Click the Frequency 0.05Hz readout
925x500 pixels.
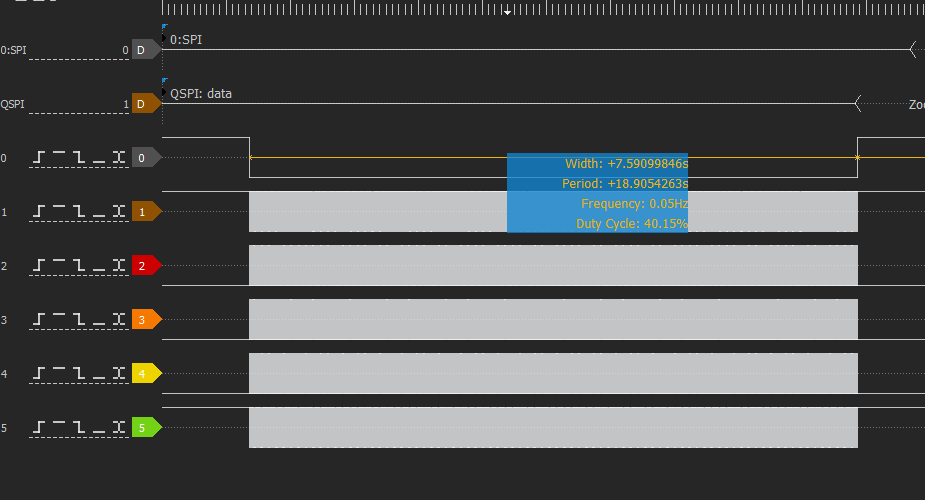tap(634, 203)
